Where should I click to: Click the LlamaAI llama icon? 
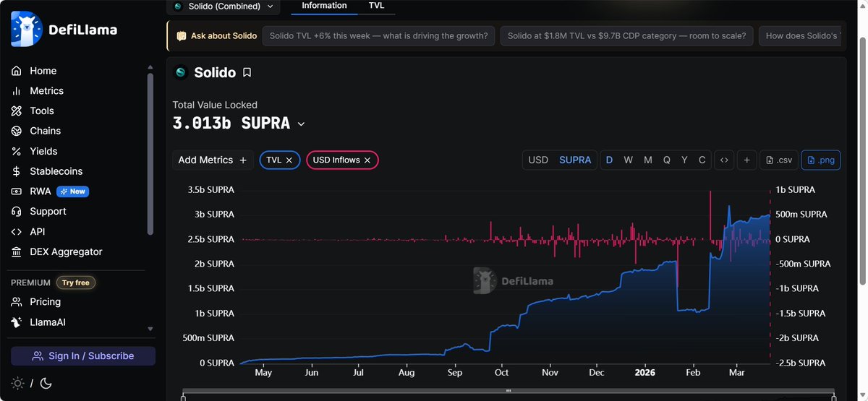tap(17, 322)
